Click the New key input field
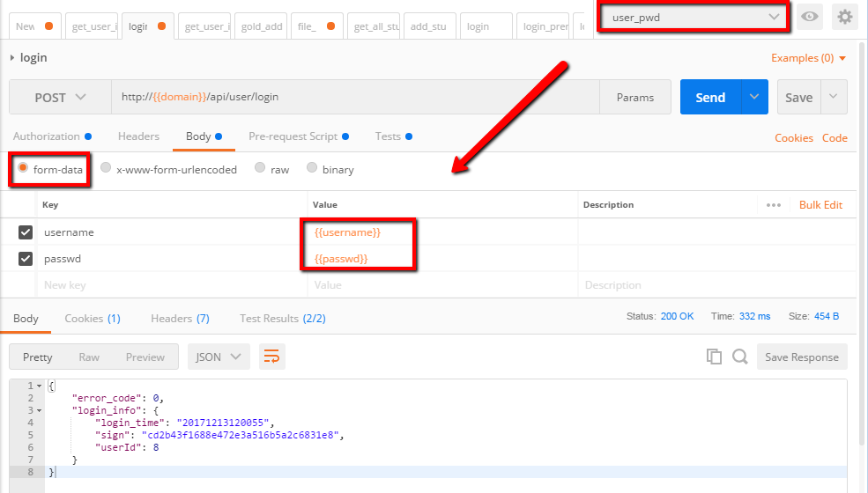Image resolution: width=868 pixels, height=493 pixels. coord(172,285)
